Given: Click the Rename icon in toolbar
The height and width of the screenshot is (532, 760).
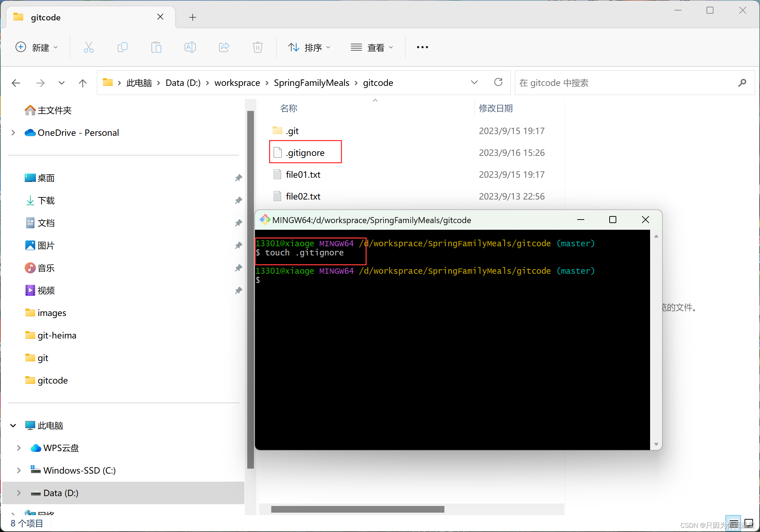Looking at the screenshot, I should (190, 47).
